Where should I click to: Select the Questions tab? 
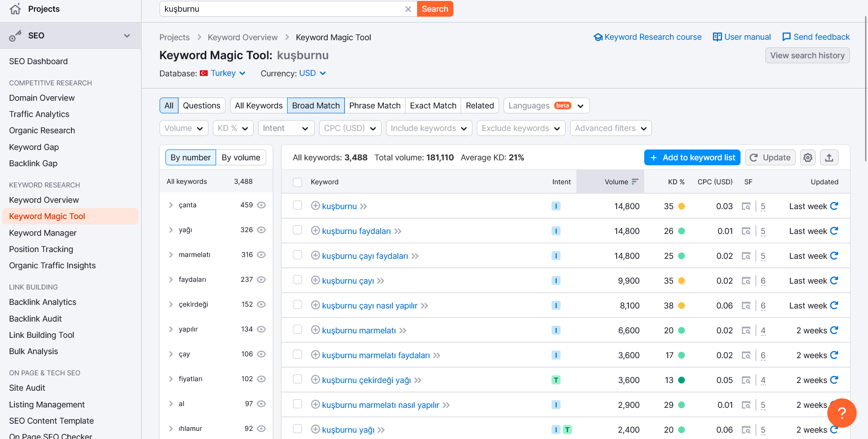coord(202,106)
